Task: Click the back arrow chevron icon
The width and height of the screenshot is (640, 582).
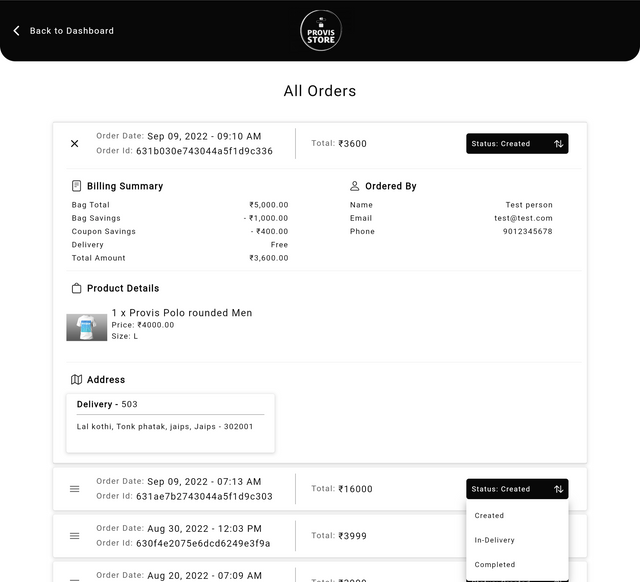Action: [16, 31]
